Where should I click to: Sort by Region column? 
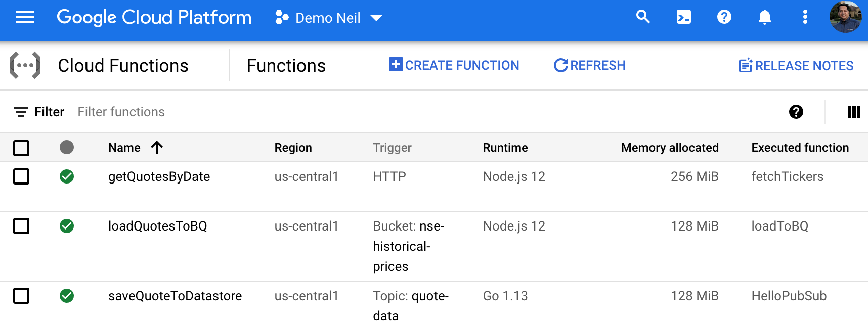tap(293, 148)
